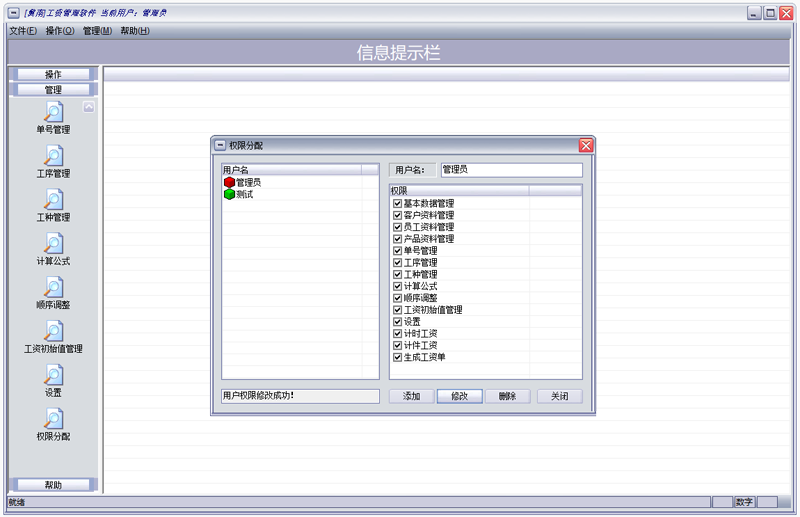Open the 帮助(H) menu
The width and height of the screenshot is (800, 517).
click(135, 31)
